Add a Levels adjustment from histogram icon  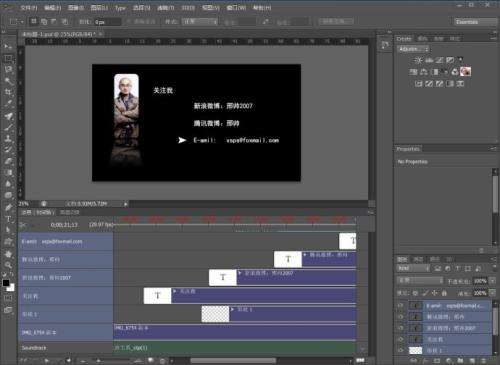pyautogui.click(x=429, y=60)
